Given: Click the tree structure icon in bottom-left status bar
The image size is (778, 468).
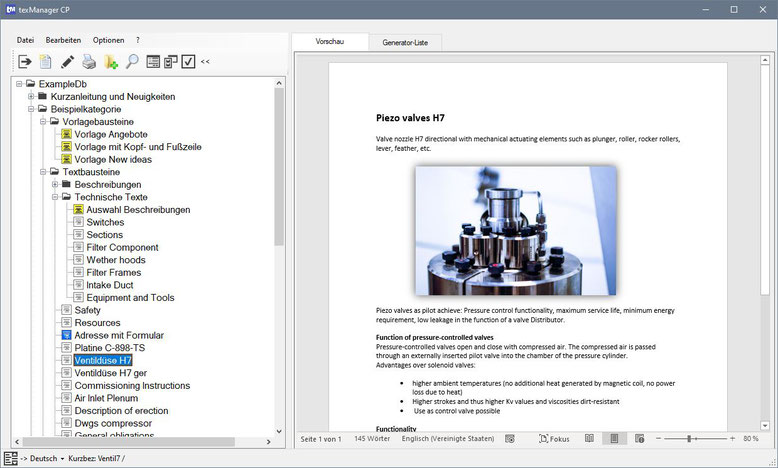Looking at the screenshot, I should (x=10, y=459).
